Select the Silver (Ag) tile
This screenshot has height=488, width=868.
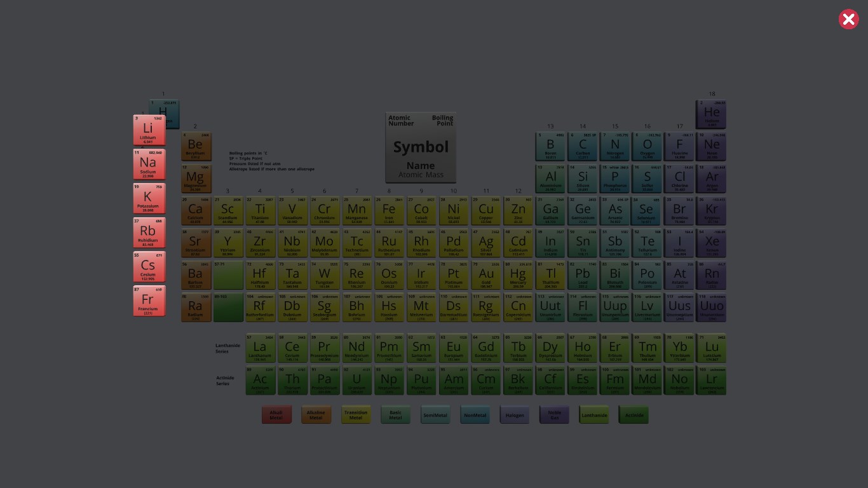click(486, 243)
